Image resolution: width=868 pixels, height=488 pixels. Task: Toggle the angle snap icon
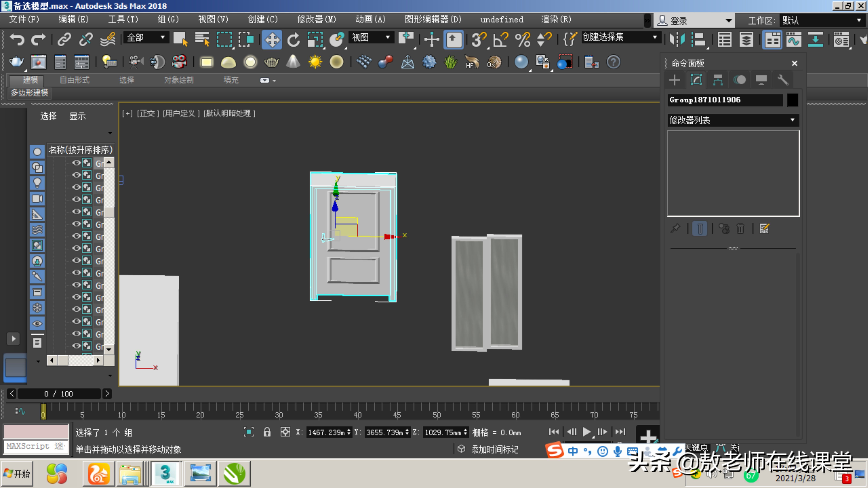click(500, 40)
